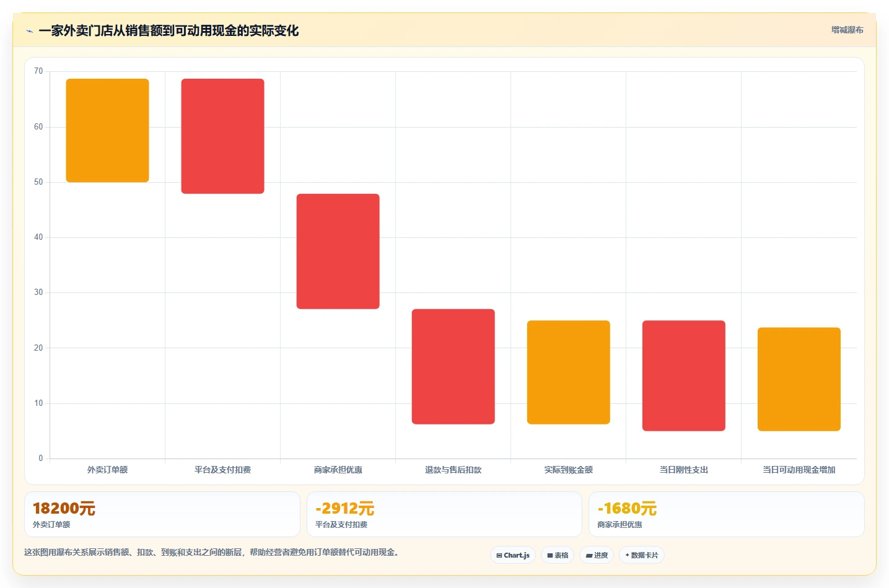Click the x-axis label 外卖订单额
Viewport: 889px width, 588px height.
pyautogui.click(x=108, y=470)
